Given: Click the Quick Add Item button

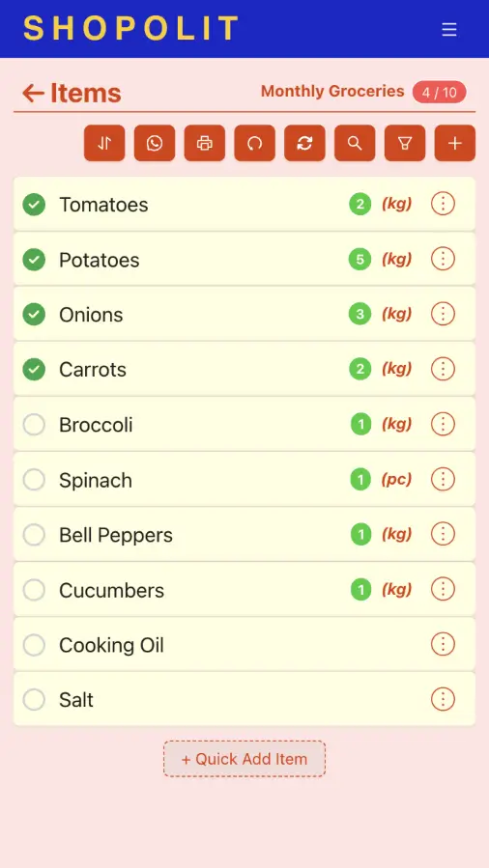Looking at the screenshot, I should [244, 758].
